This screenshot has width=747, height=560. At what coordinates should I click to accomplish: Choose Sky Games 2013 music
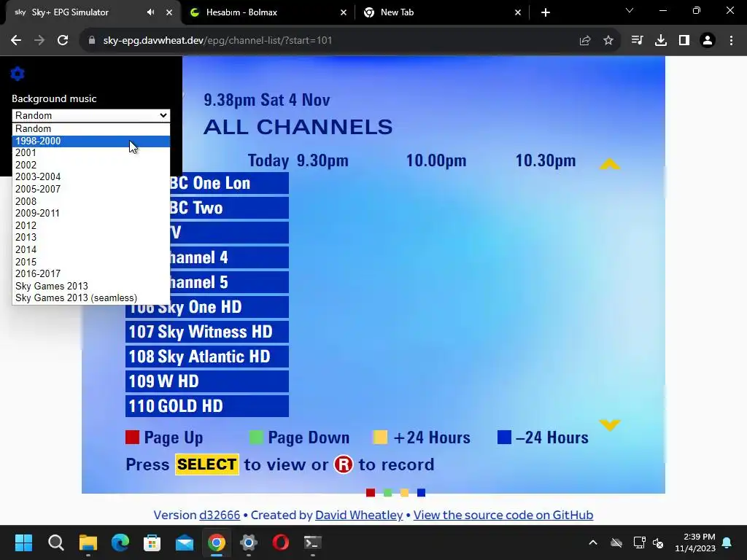click(x=90, y=286)
